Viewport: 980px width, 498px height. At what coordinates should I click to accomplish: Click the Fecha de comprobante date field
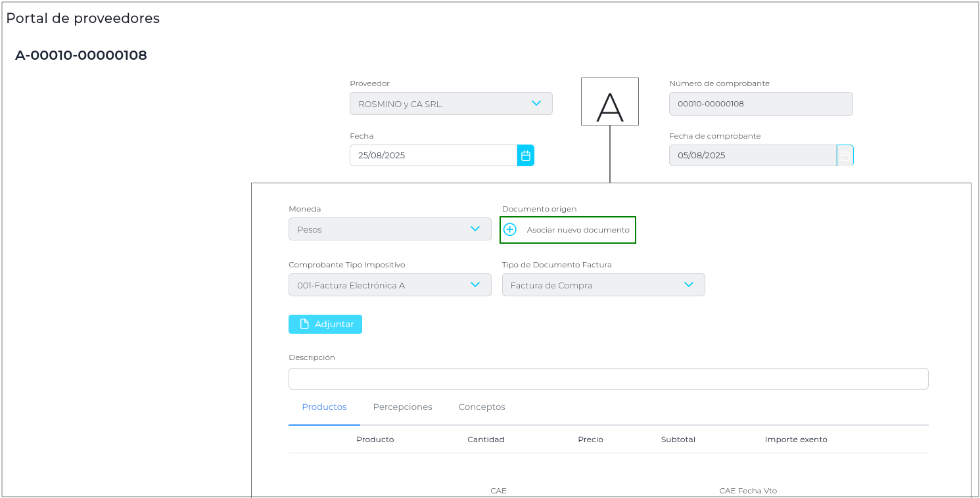752,156
